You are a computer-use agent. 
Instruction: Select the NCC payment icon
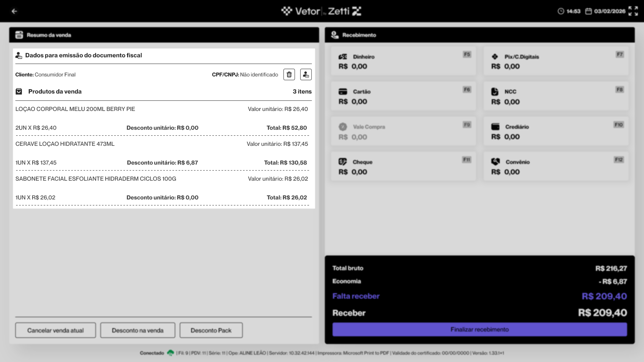(495, 92)
